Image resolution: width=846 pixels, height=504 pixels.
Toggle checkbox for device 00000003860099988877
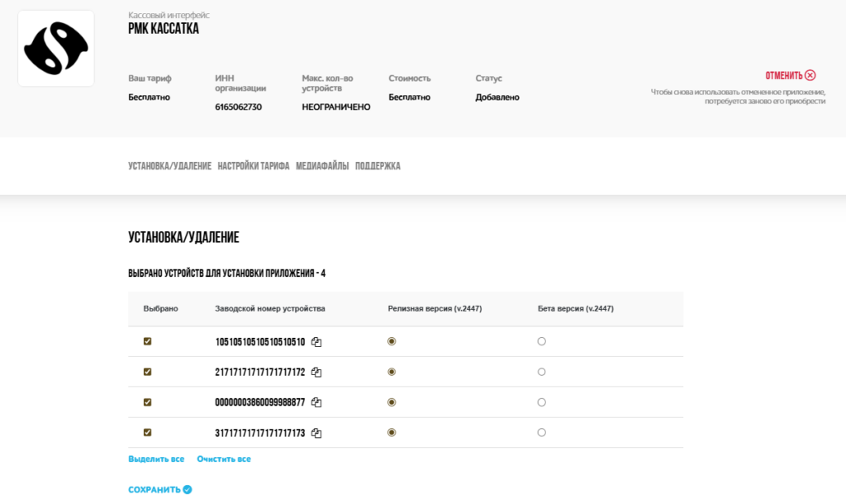pos(148,402)
